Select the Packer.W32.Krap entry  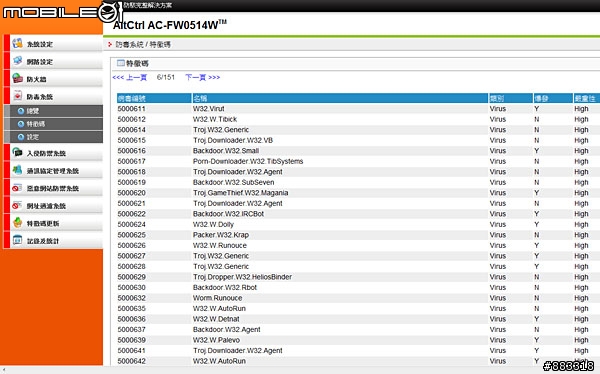click(221, 235)
